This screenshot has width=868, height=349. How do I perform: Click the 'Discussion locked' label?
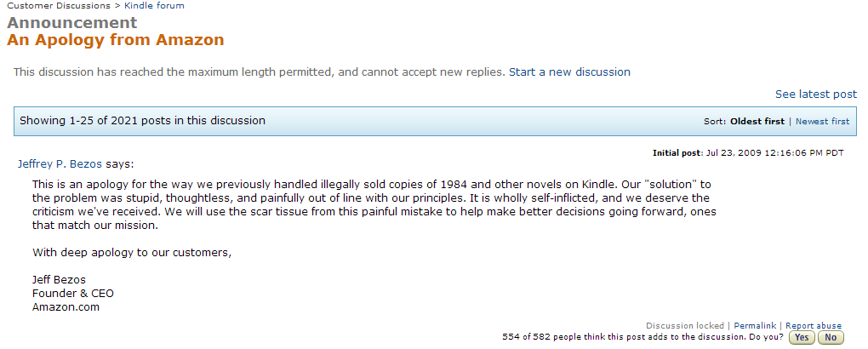(685, 326)
